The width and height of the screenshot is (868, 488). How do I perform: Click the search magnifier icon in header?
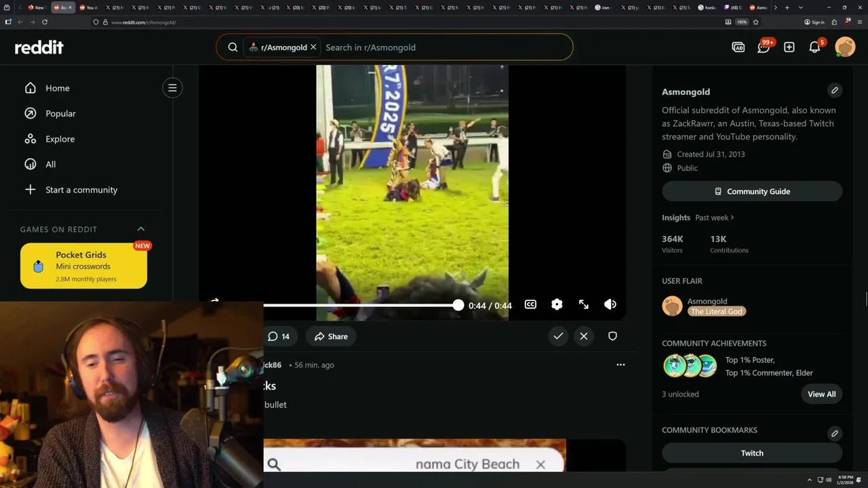233,47
